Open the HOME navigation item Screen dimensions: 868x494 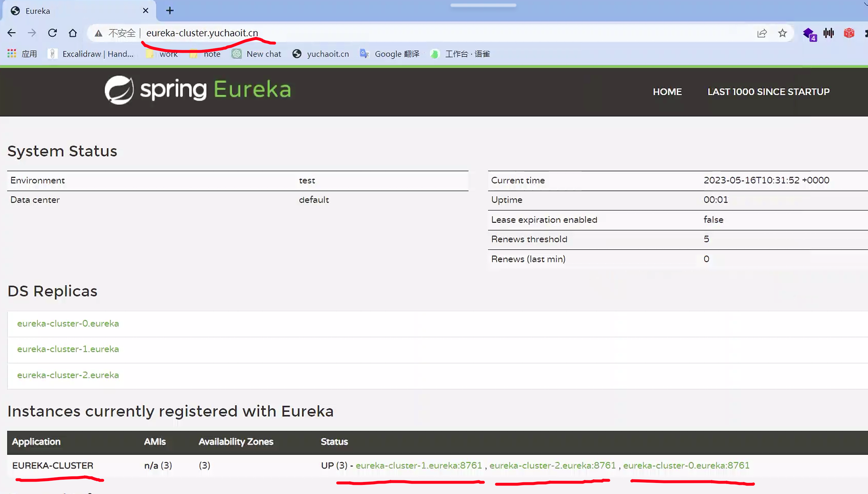pos(667,91)
